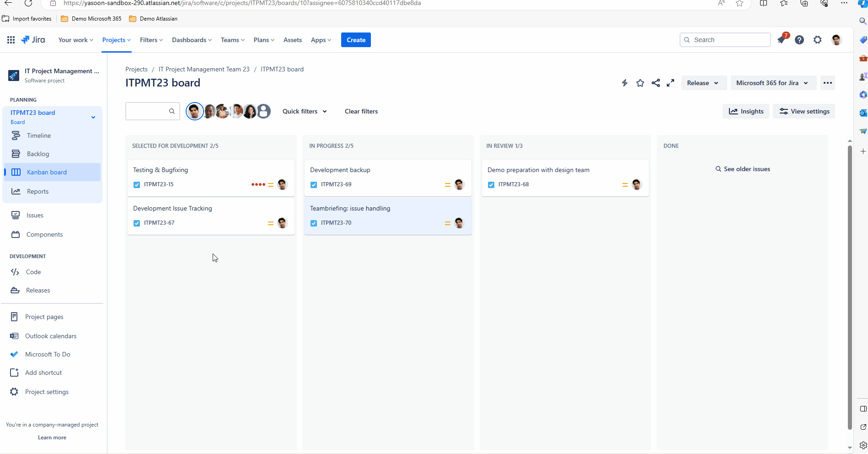
Task: Click the medium priority icon on ITPMT23-70
Action: [447, 223]
